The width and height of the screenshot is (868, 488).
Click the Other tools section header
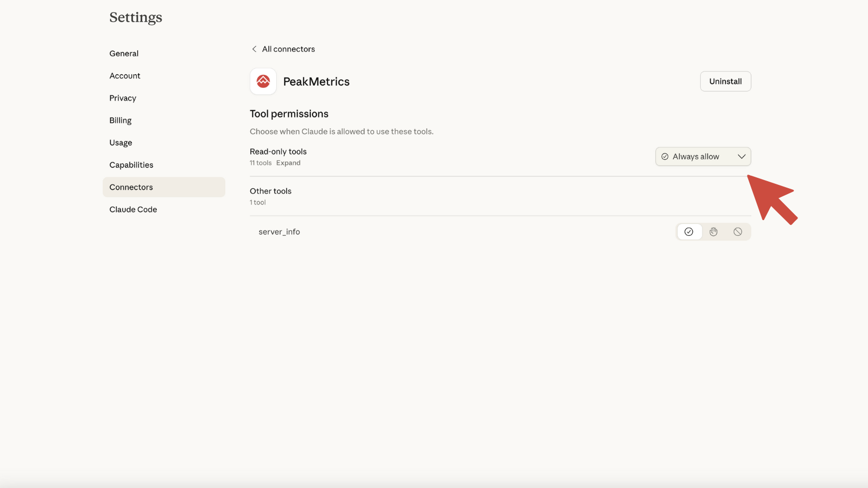click(x=270, y=191)
